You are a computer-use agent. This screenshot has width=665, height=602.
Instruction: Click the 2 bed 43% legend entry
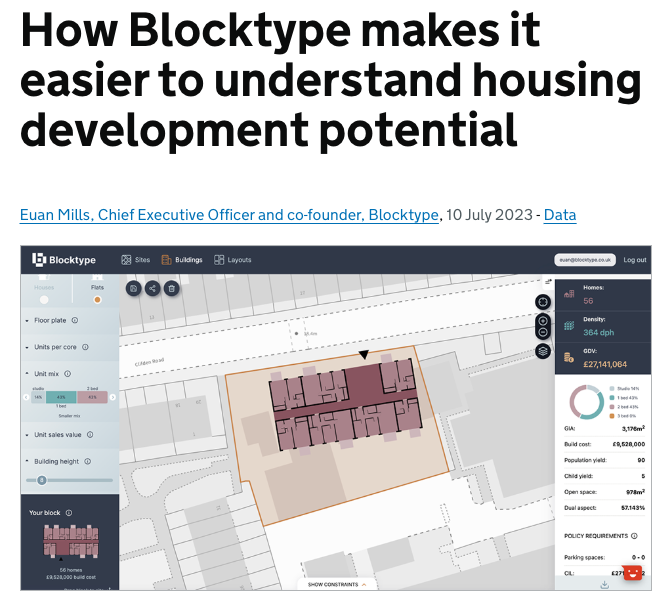click(623, 407)
